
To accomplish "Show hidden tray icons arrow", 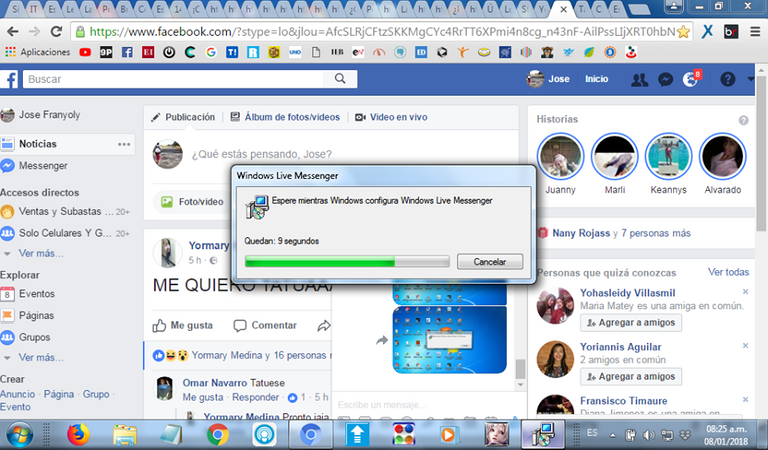I will (613, 435).
